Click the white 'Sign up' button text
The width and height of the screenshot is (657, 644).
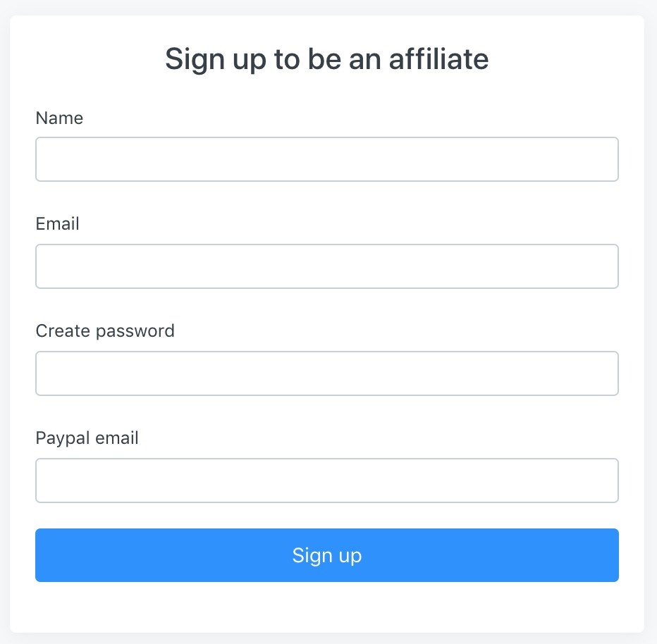pyautogui.click(x=327, y=555)
